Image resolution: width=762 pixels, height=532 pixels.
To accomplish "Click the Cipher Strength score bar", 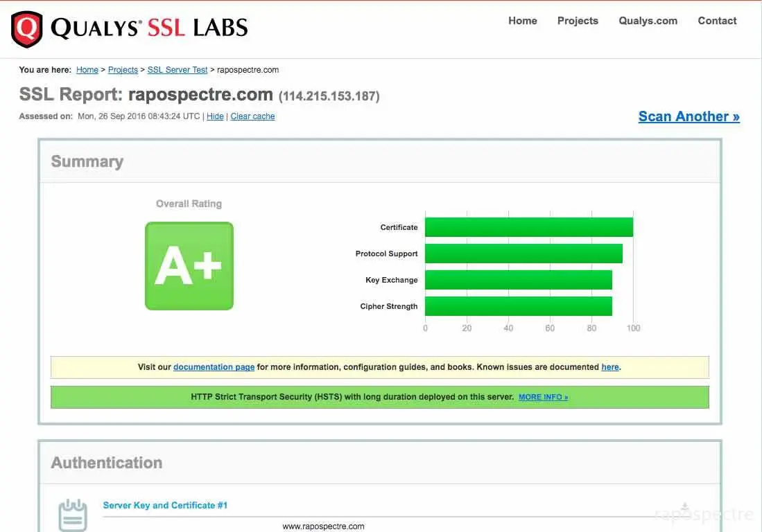I will [519, 306].
